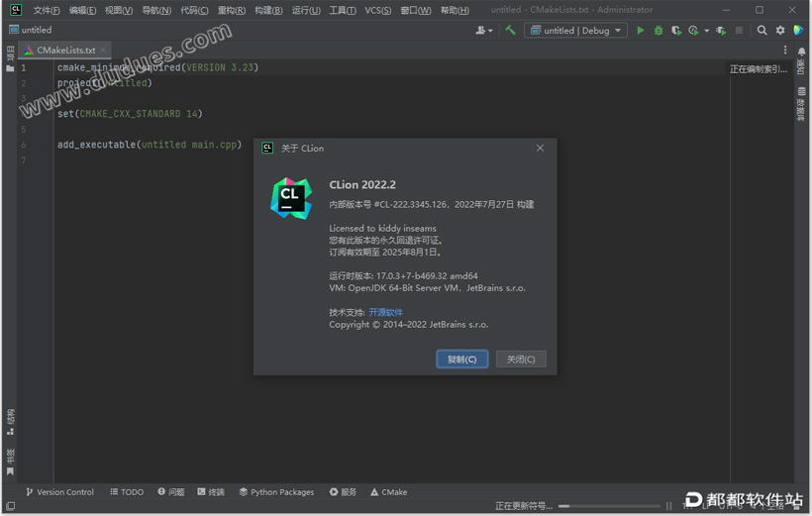The height and width of the screenshot is (516, 812).
Task: Open the Python Packages tool window
Action: tap(276, 491)
